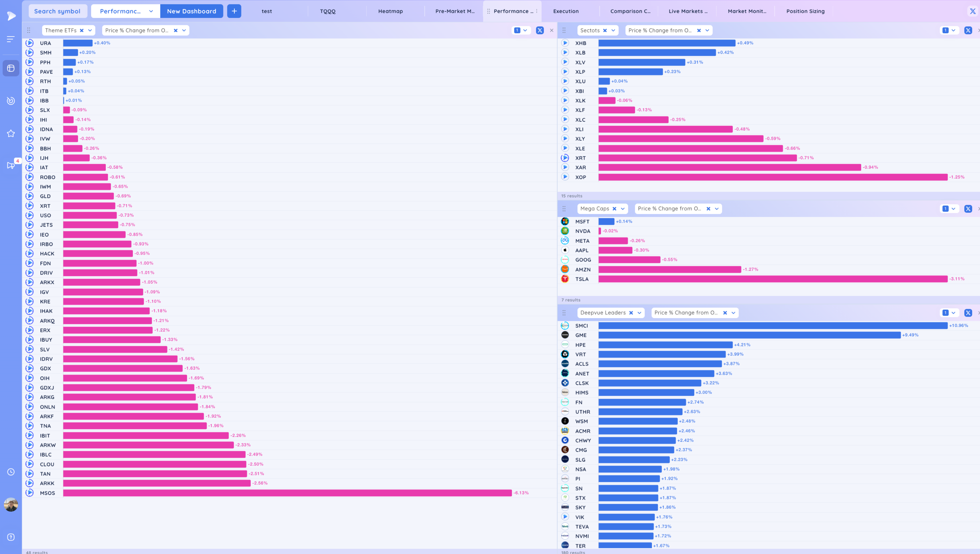Open the clock history sidebar icon
This screenshot has width=980, height=554.
(x=11, y=472)
